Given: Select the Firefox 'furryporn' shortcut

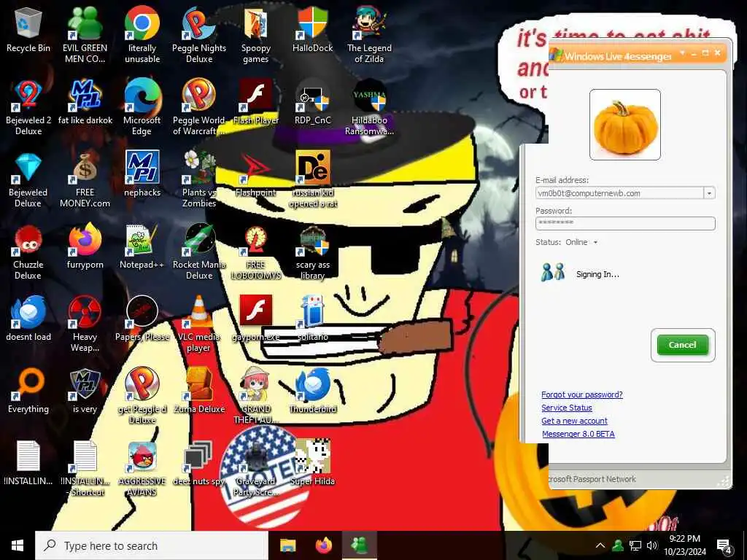Looking at the screenshot, I should [x=85, y=246].
